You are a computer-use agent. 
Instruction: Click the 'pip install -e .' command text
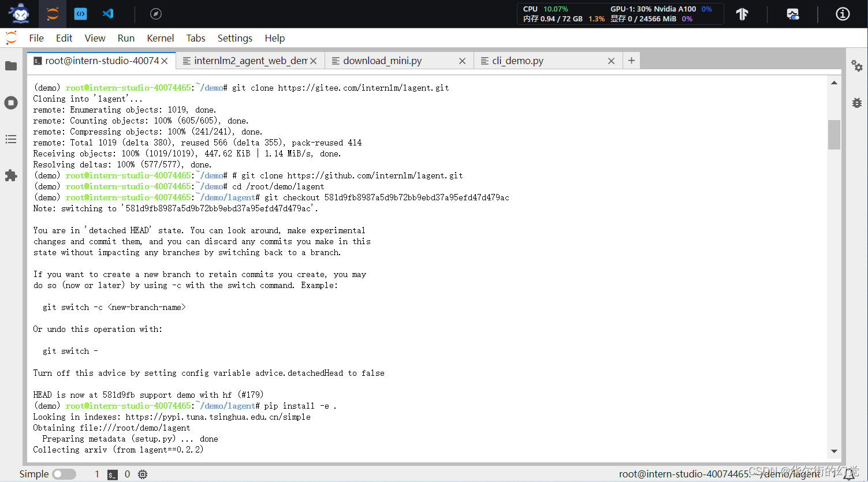point(300,406)
